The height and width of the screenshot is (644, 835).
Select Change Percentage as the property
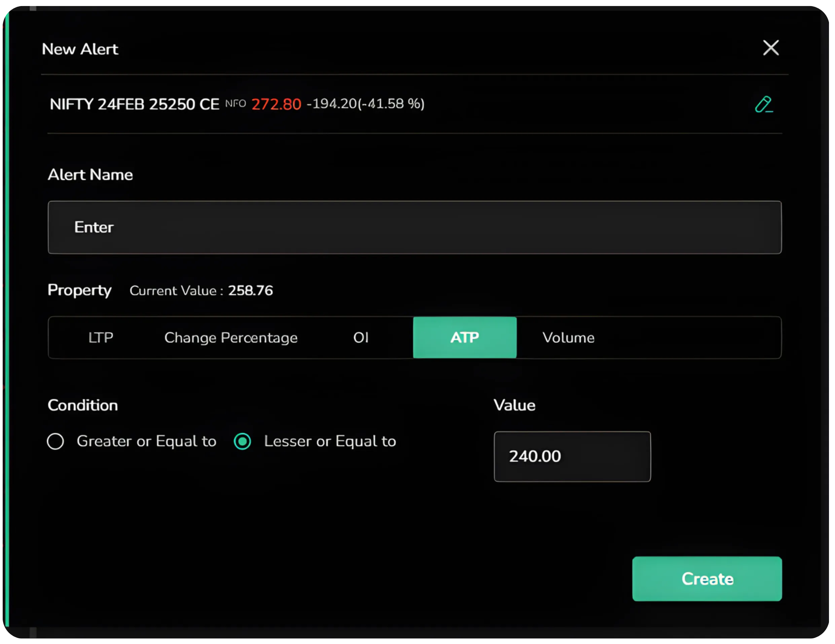click(x=230, y=338)
